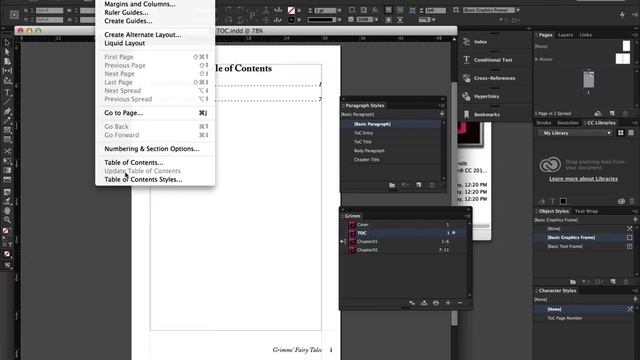Choose Liquid Layout menu item

click(x=124, y=43)
